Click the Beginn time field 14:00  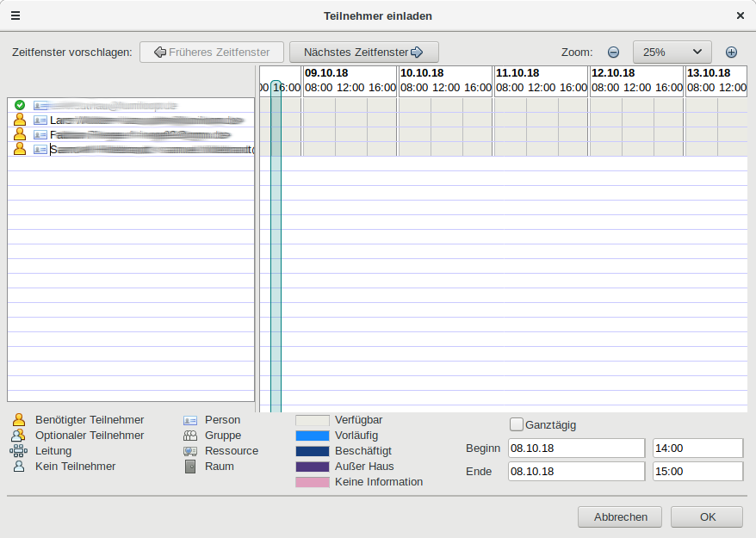point(697,448)
